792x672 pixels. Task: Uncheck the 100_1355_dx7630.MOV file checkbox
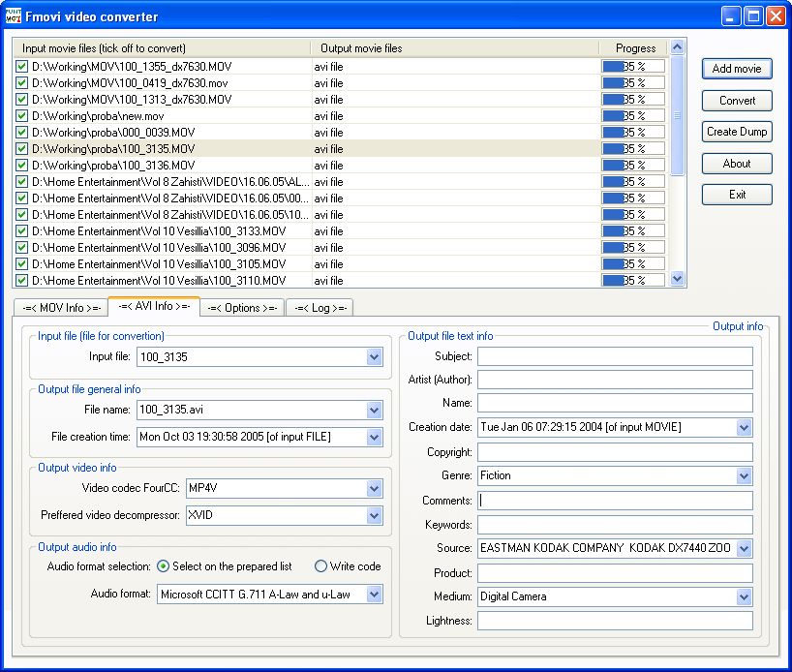(x=22, y=67)
